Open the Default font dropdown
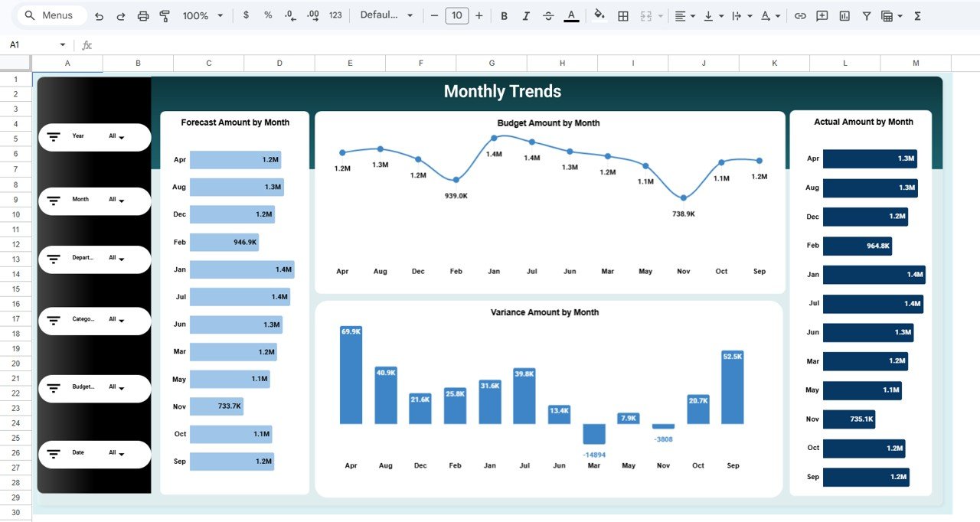The image size is (980, 522). (386, 16)
